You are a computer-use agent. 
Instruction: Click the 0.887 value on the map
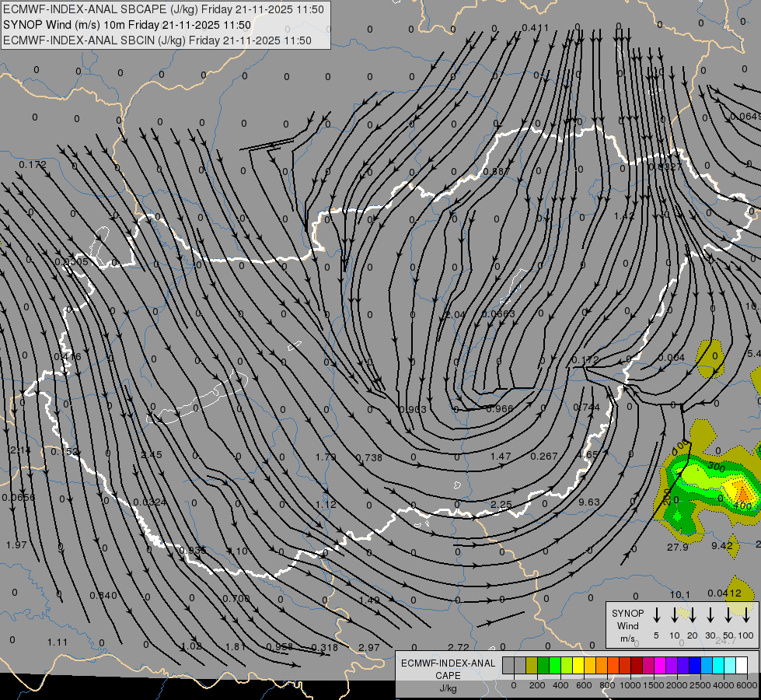point(497,171)
